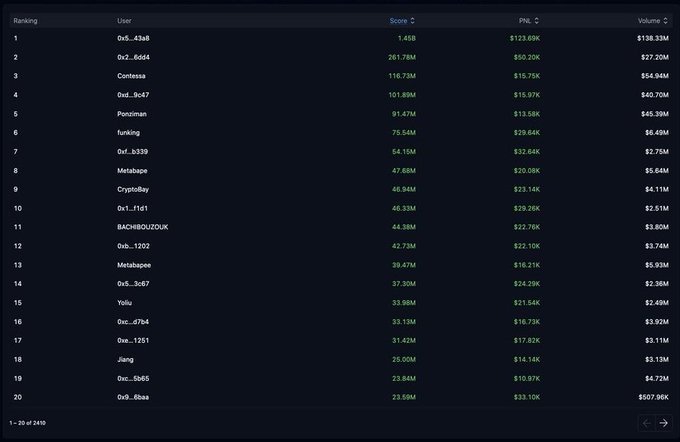Click score value 44.38M
Viewport: 680px width, 442px height.
tap(403, 227)
